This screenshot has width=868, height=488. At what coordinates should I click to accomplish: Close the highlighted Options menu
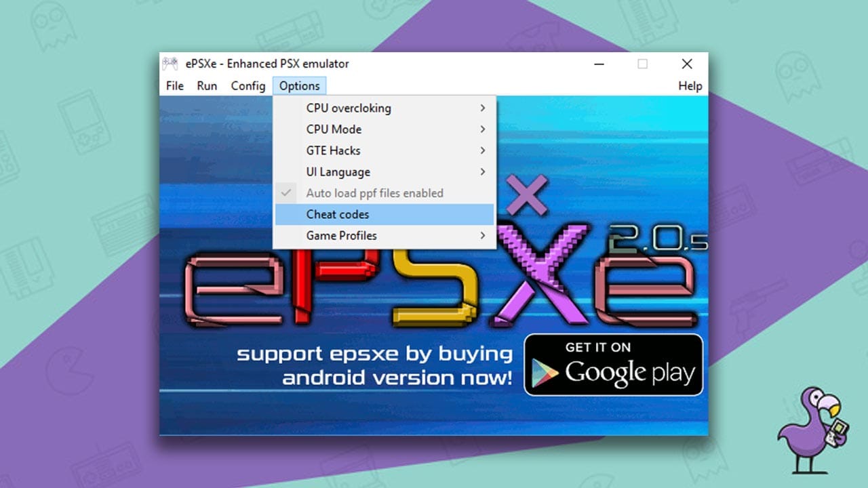[x=300, y=85]
